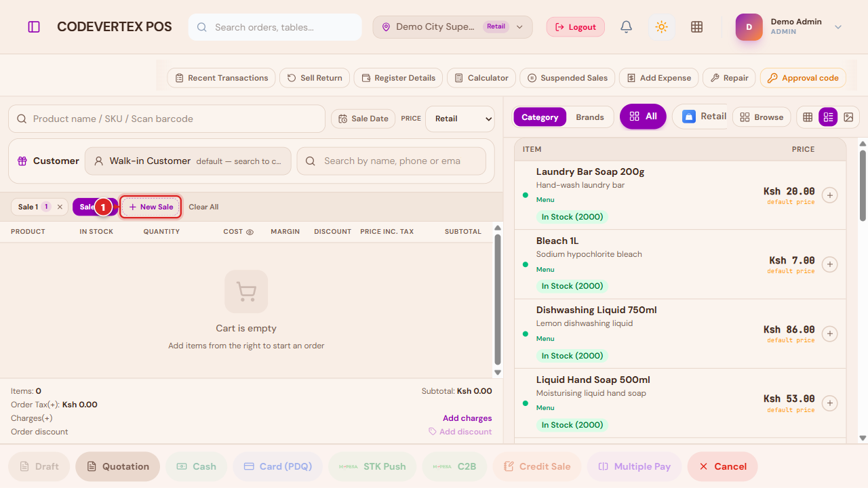Click the Logout button
This screenshot has width=868, height=488.
coord(576,27)
